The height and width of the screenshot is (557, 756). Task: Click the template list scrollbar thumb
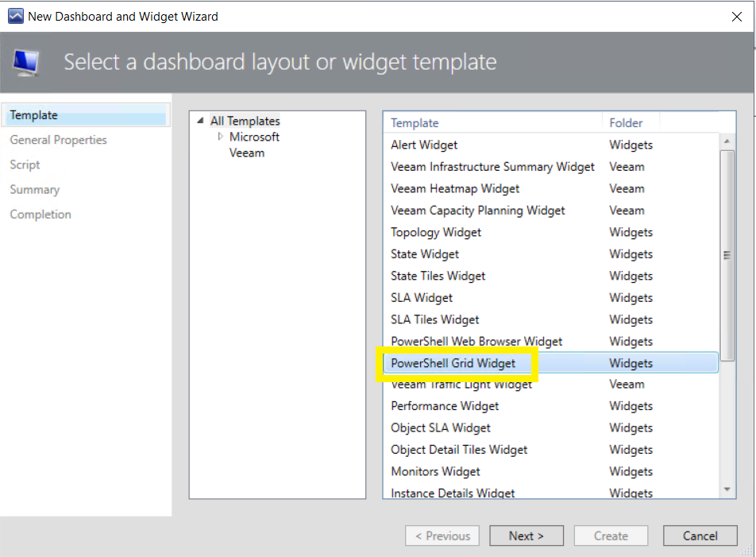click(727, 255)
